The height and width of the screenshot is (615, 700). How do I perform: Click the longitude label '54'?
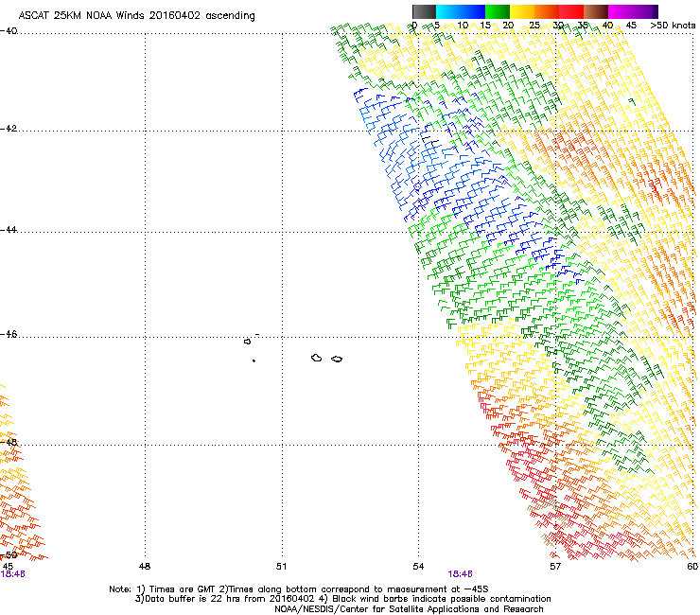point(418,567)
